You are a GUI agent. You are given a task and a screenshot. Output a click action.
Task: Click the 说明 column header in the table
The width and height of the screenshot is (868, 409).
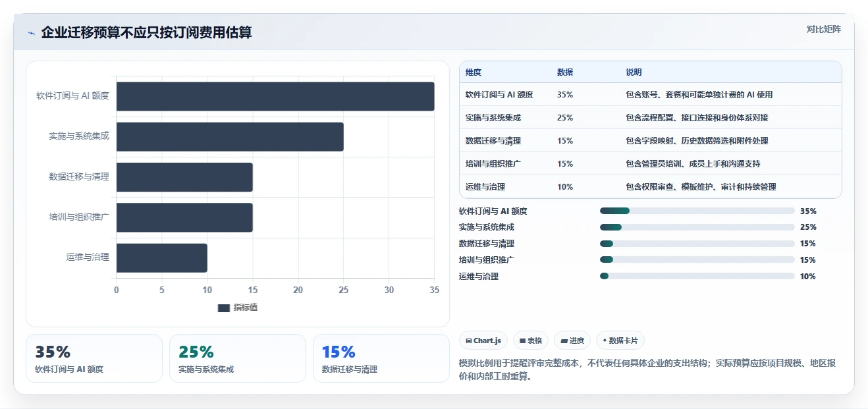click(634, 72)
